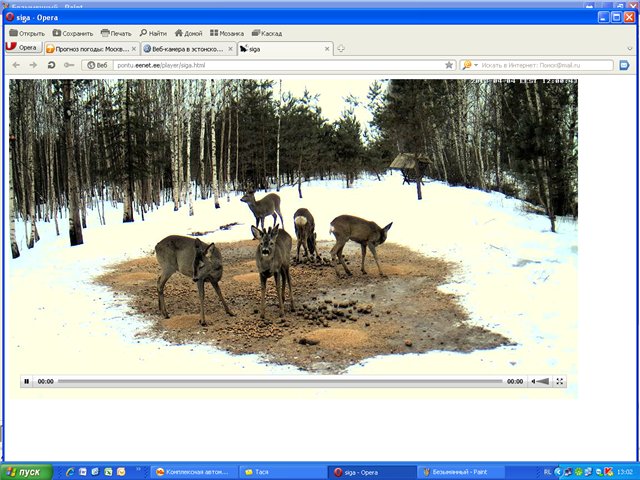This screenshot has height=480, width=640.
Task: Click the Открыть (Open) toolbar button
Action: (27, 33)
